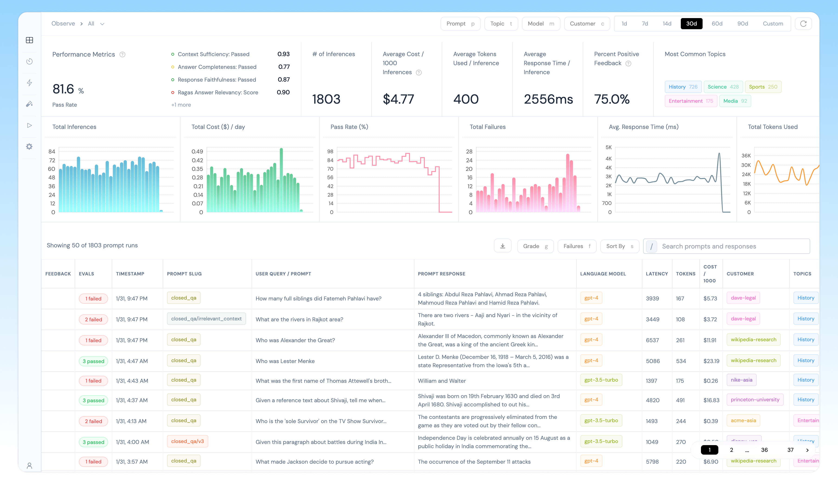
Task: Go to page 2 of results
Action: (731, 450)
